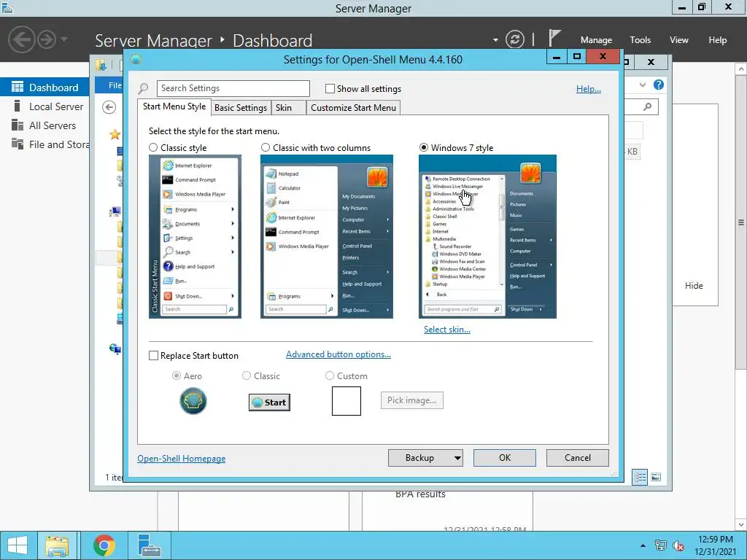Open Server Manager from the taskbar
Image resolution: width=747 pixels, height=560 pixels.
pyautogui.click(x=149, y=545)
